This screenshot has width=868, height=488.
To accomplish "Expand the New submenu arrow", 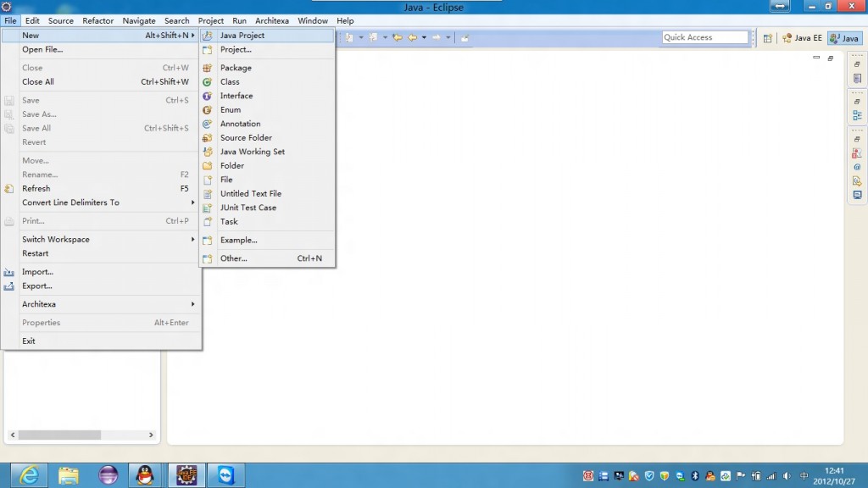I will 192,35.
